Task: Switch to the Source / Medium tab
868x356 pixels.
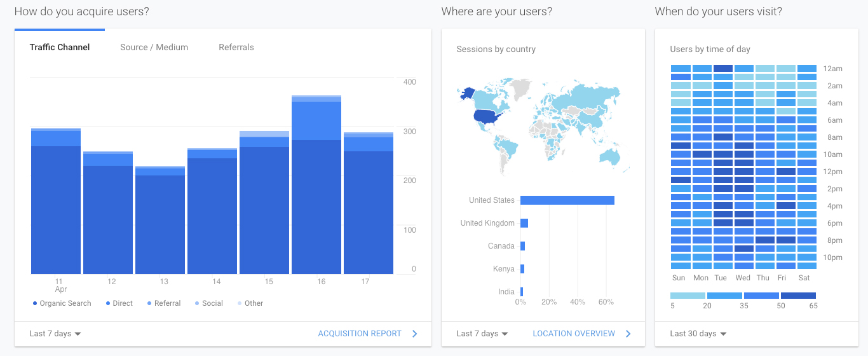Action: point(154,47)
